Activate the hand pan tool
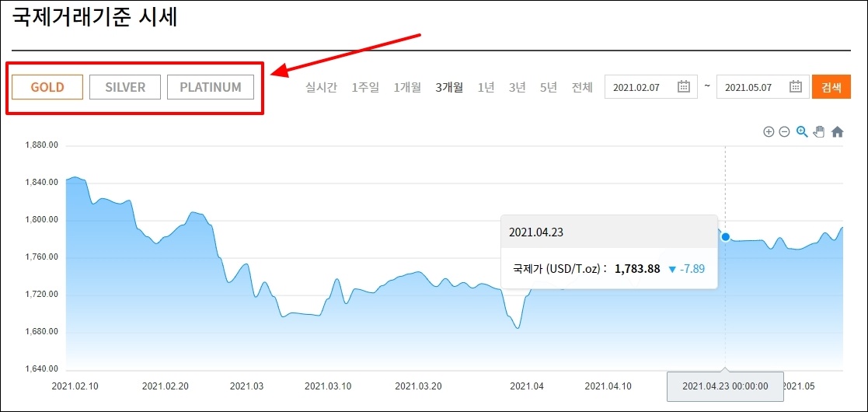The image size is (868, 412). coord(819,131)
